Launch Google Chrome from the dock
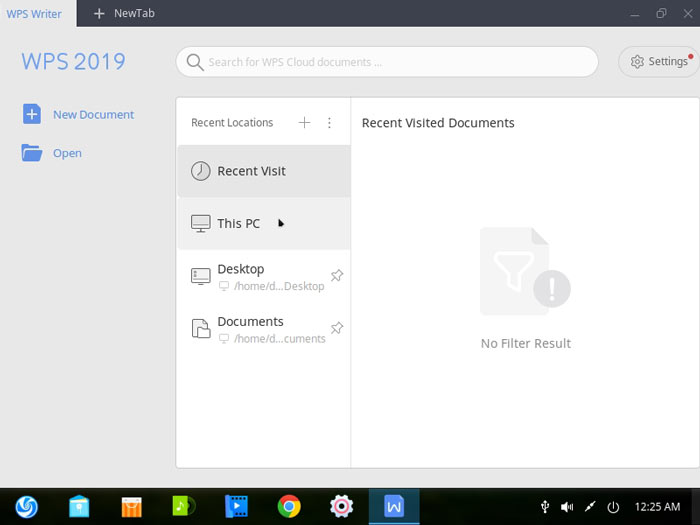 (289, 507)
